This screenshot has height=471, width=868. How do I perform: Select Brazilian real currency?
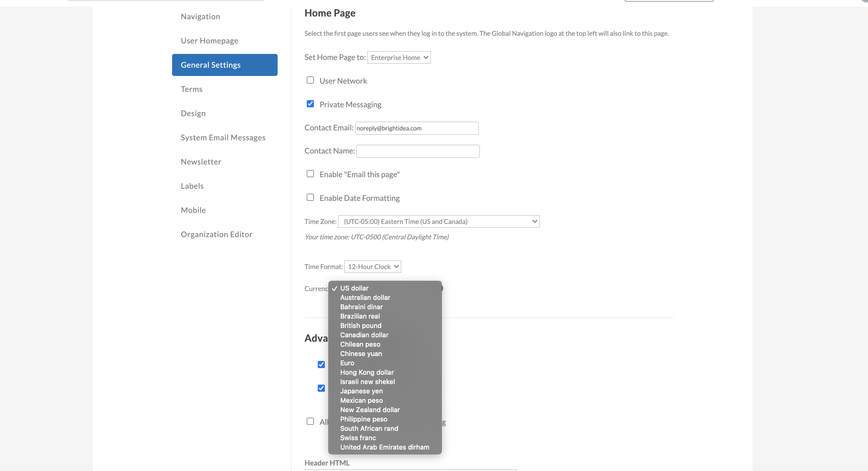point(385,316)
